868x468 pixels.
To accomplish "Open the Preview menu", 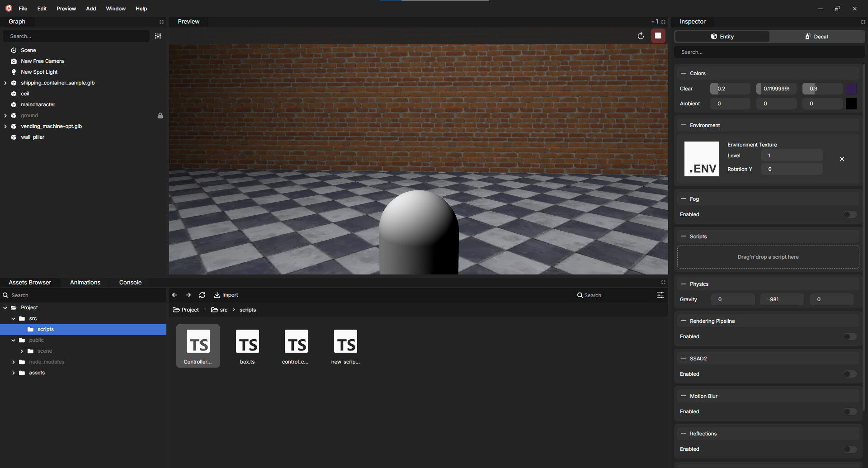I will [66, 9].
